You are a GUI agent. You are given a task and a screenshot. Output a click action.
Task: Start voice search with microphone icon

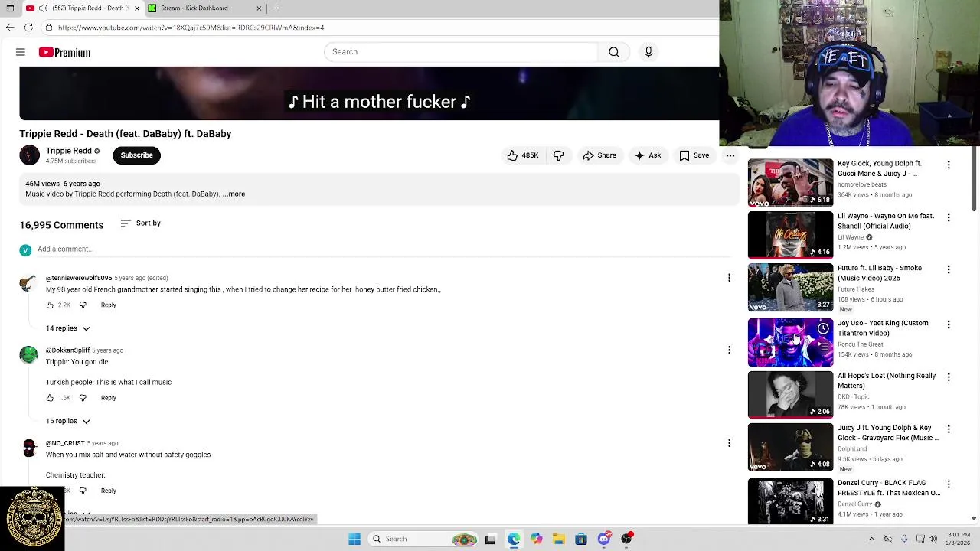[x=648, y=51]
